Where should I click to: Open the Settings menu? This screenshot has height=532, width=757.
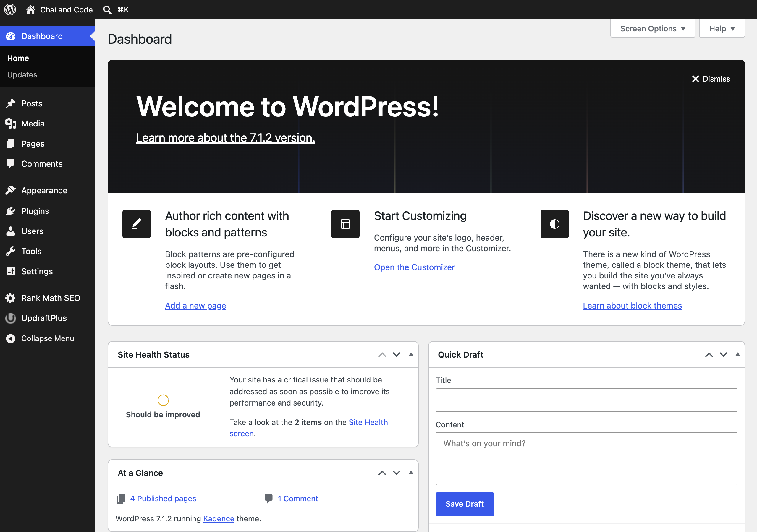click(47, 271)
